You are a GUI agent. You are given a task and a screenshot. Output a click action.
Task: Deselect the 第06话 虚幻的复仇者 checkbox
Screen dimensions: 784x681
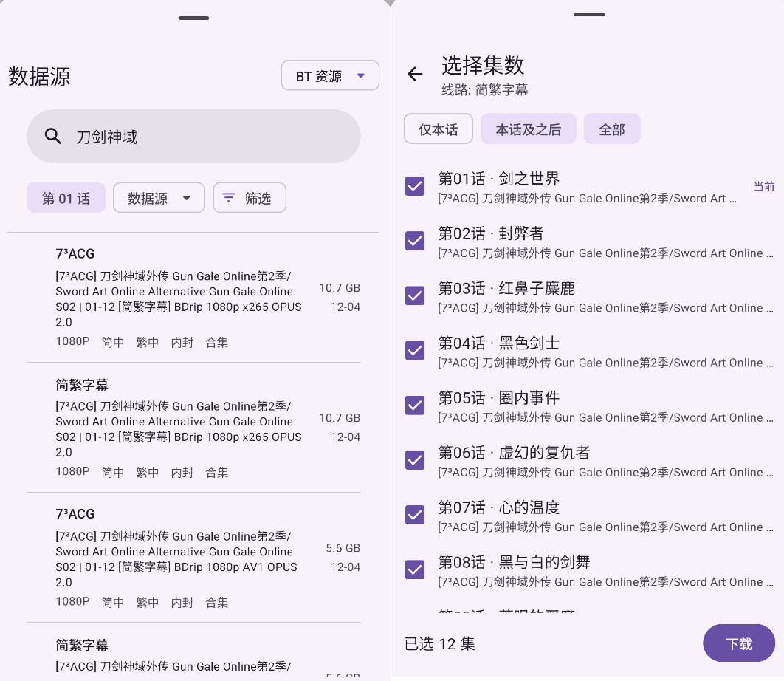[x=415, y=460]
